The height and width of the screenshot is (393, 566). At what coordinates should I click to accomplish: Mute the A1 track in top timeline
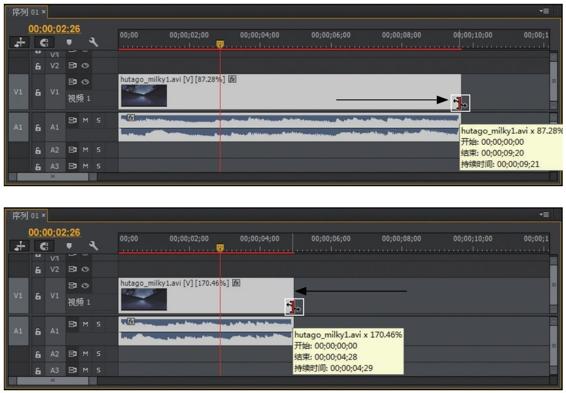coord(86,120)
